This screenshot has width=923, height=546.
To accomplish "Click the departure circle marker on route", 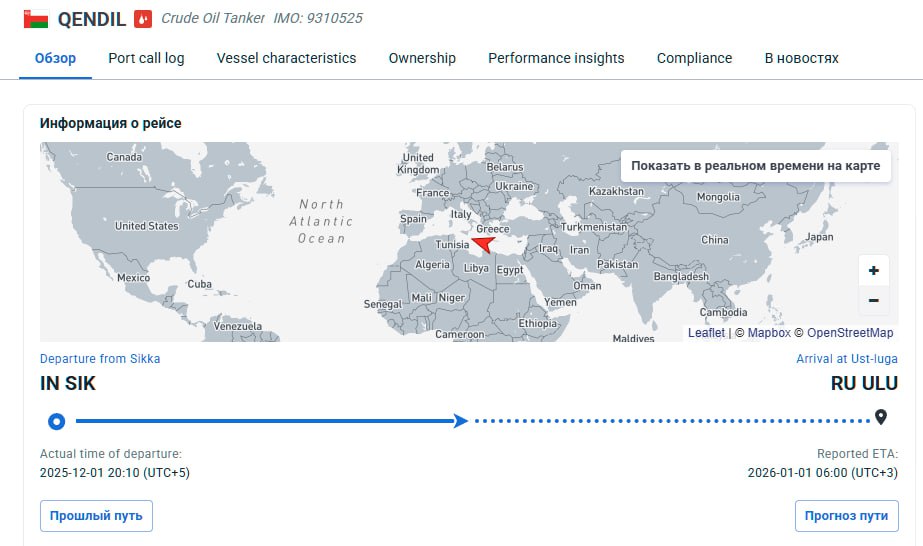I will [57, 421].
